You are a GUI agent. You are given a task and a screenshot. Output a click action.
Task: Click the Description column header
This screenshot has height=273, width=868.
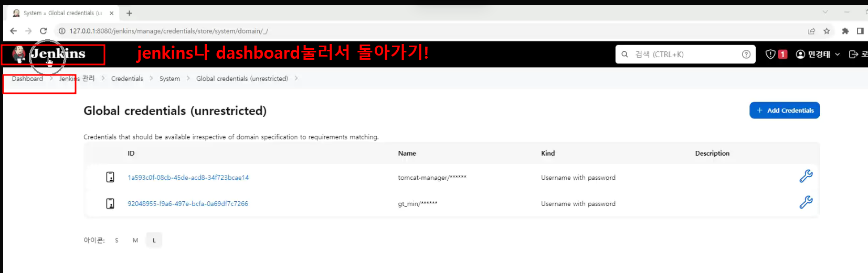coord(712,154)
